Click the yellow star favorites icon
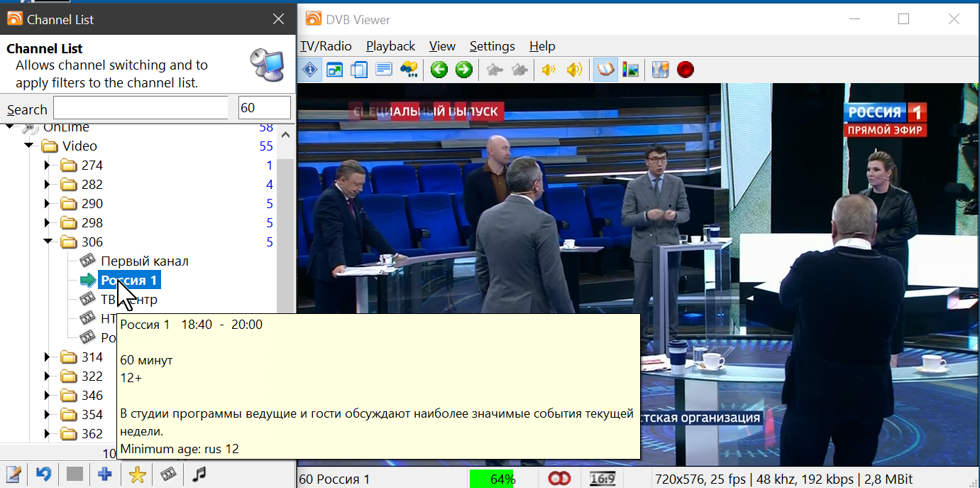 [137, 475]
